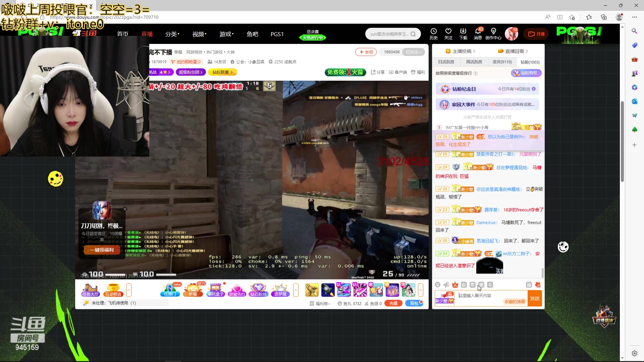Screen dimensions: 644x362
Task: Open 钻石粉丝 diamond fans icon
Action: (x=258, y=290)
